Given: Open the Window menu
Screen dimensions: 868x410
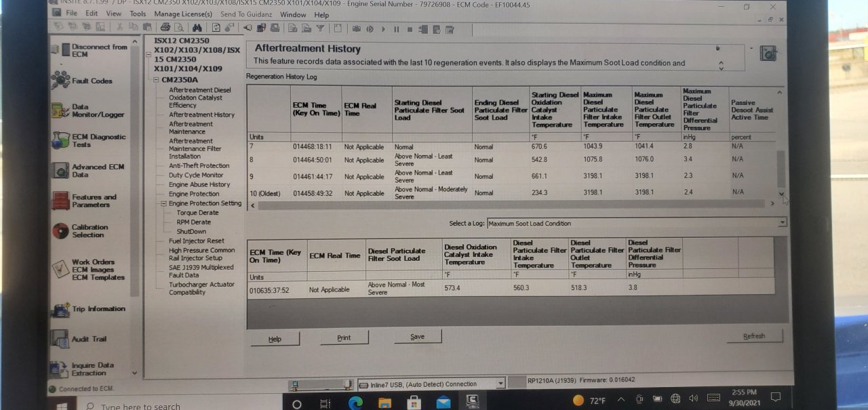Looking at the screenshot, I should point(293,14).
